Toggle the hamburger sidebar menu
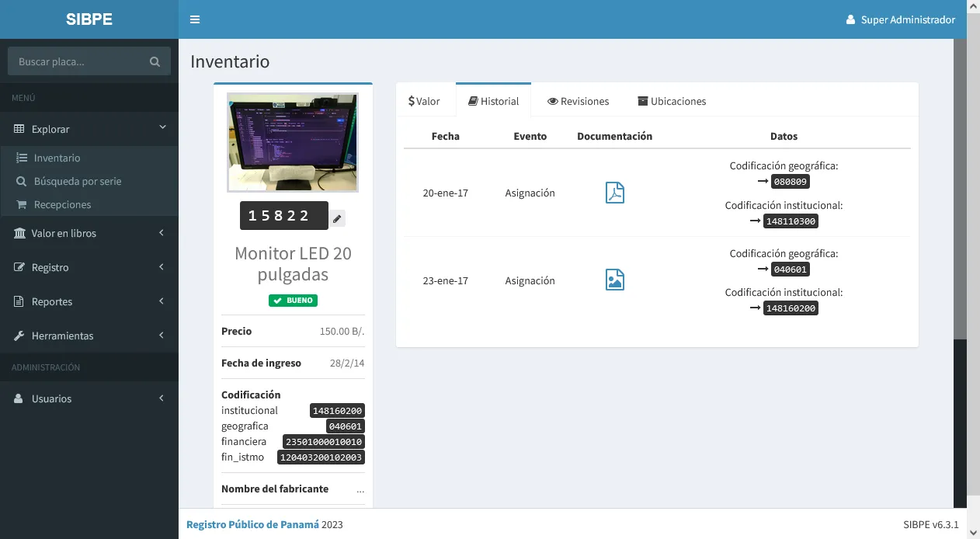980x539 pixels. (195, 19)
